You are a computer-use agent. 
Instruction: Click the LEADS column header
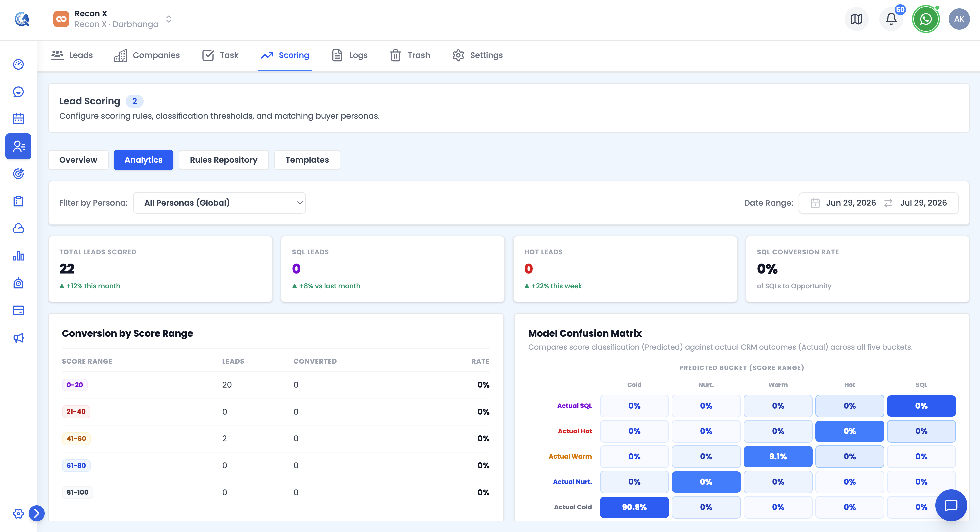tap(233, 361)
